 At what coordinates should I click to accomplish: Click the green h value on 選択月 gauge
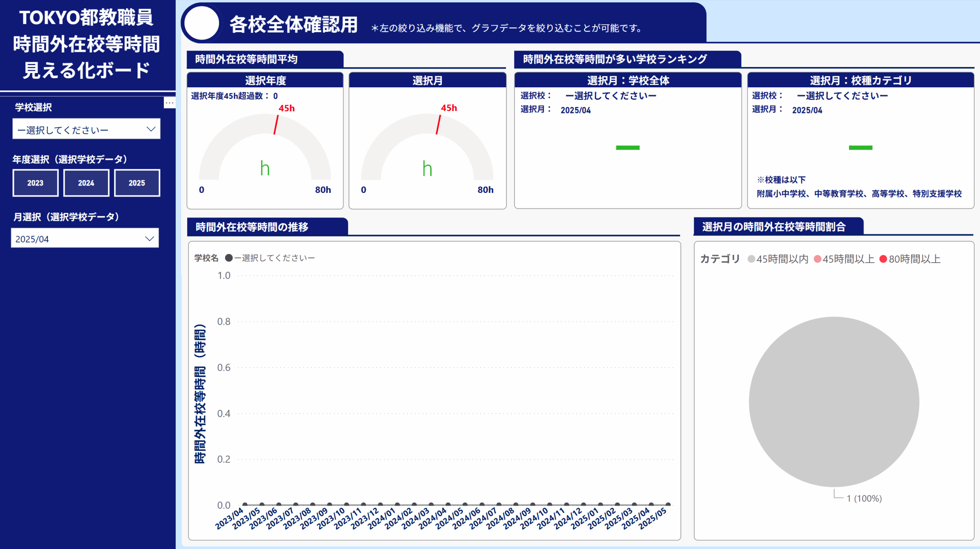(x=427, y=168)
